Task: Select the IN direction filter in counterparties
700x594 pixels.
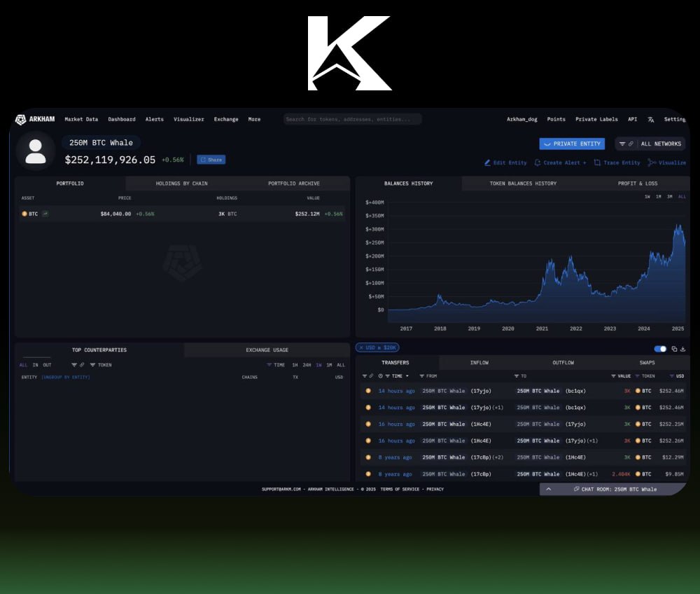Action: point(35,365)
